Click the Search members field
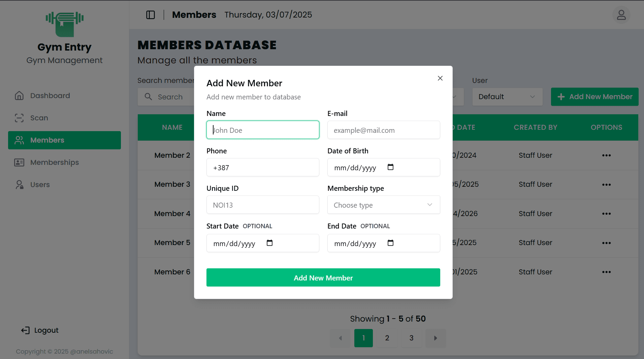Viewport: 644px width, 359px height. (x=166, y=97)
